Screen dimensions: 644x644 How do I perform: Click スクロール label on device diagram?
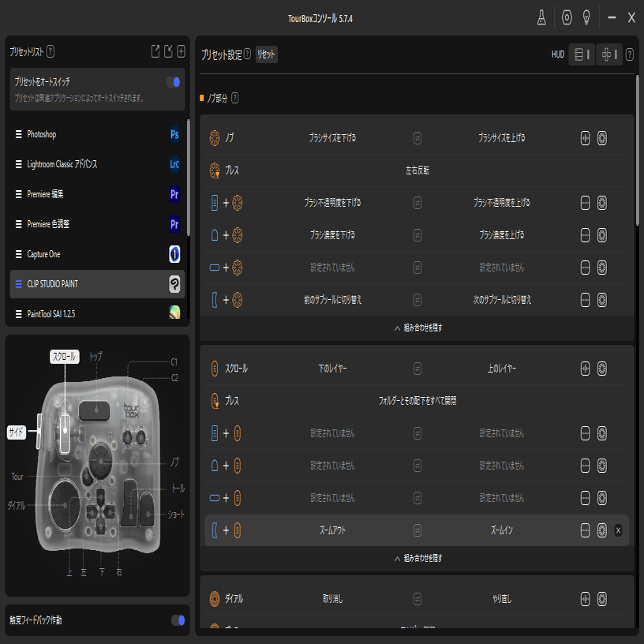click(65, 357)
